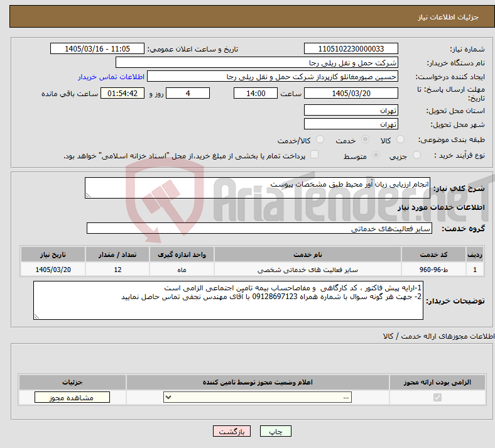
Task: Click the table date cell 1405/03/20
Action: [x=53, y=270]
